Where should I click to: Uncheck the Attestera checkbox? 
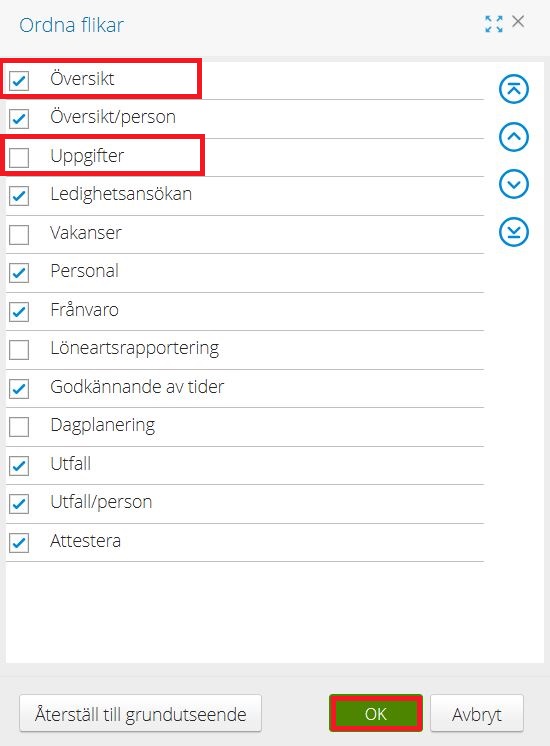pos(19,542)
